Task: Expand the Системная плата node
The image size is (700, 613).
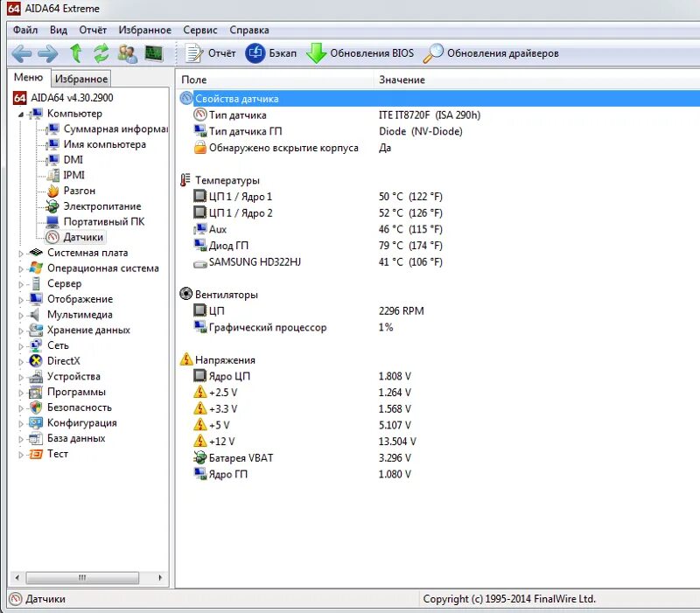Action: 20,254
